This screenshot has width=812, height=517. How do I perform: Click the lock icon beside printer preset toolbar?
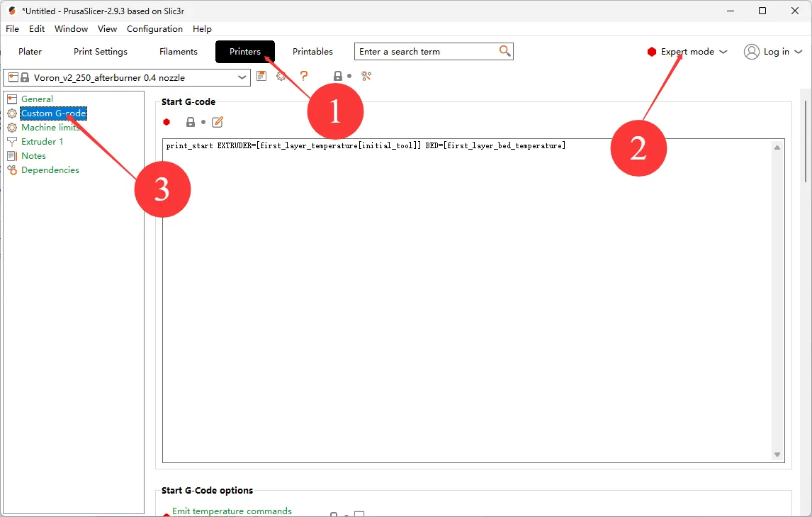click(338, 76)
